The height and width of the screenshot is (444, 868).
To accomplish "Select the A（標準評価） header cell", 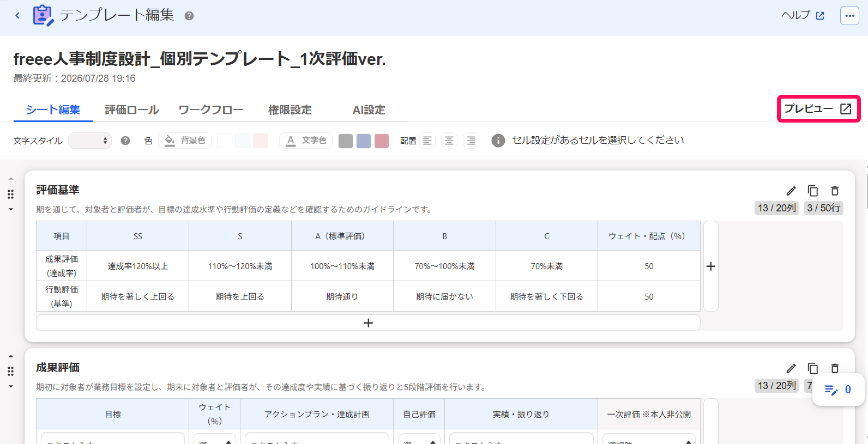I will click(x=342, y=236).
